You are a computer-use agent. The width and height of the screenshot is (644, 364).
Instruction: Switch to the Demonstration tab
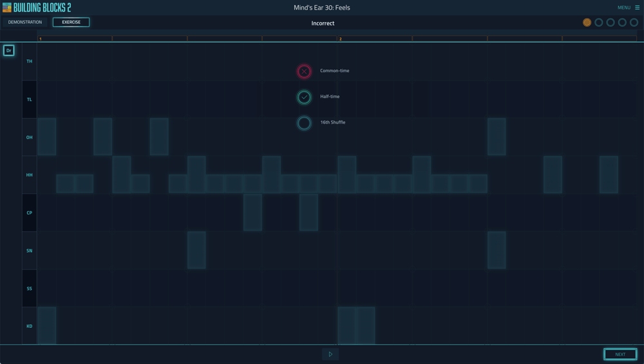tap(25, 23)
